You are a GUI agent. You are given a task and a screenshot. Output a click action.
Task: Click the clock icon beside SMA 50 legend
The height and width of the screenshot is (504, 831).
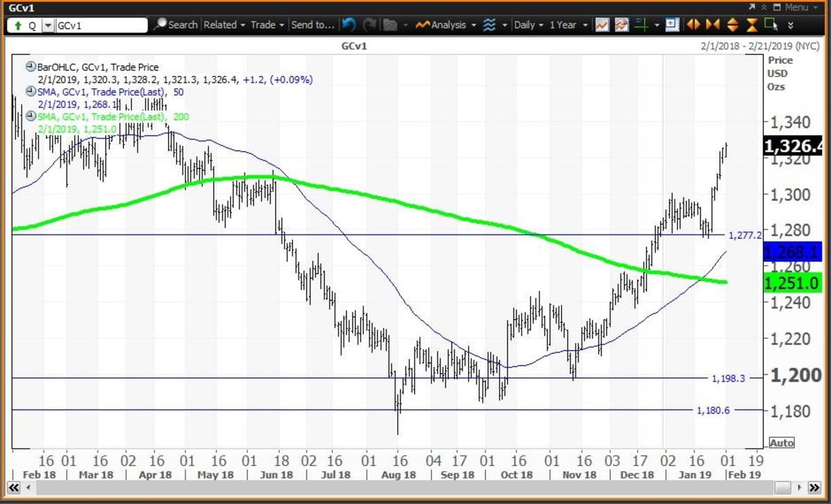coord(30,91)
